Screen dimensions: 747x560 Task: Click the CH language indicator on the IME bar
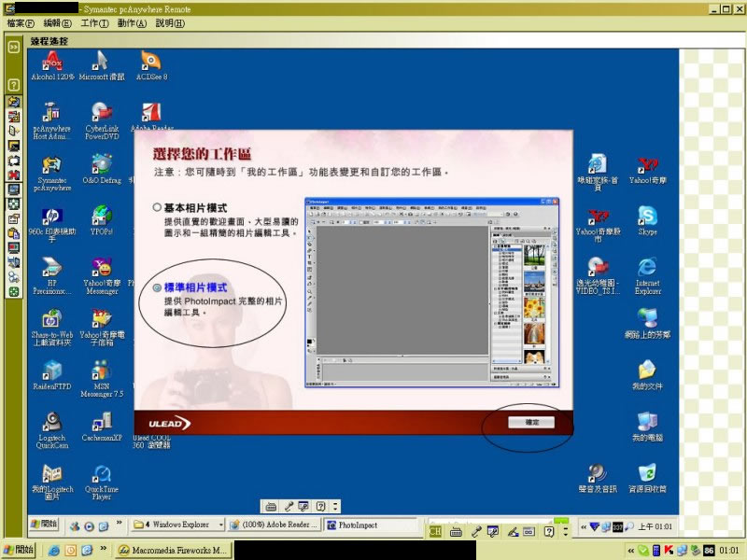[x=435, y=531]
